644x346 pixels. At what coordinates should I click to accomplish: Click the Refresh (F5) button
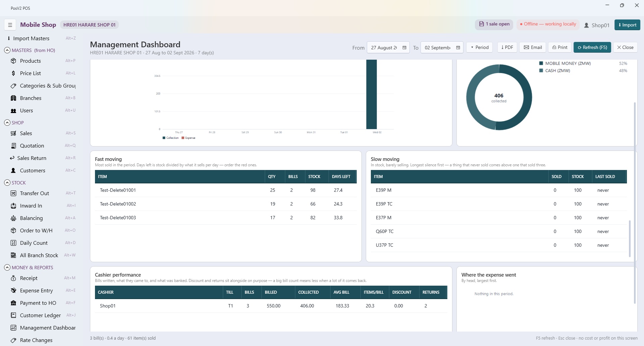(x=592, y=47)
